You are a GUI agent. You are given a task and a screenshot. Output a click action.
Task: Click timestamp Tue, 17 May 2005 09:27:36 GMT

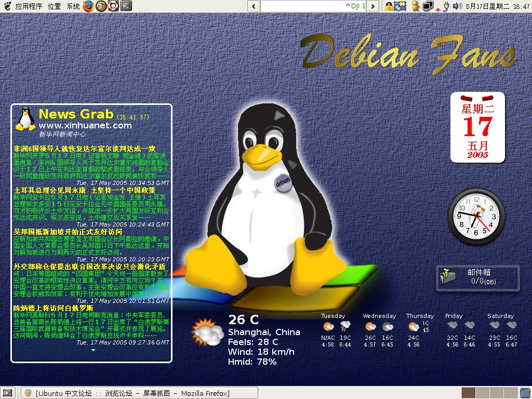(x=123, y=342)
